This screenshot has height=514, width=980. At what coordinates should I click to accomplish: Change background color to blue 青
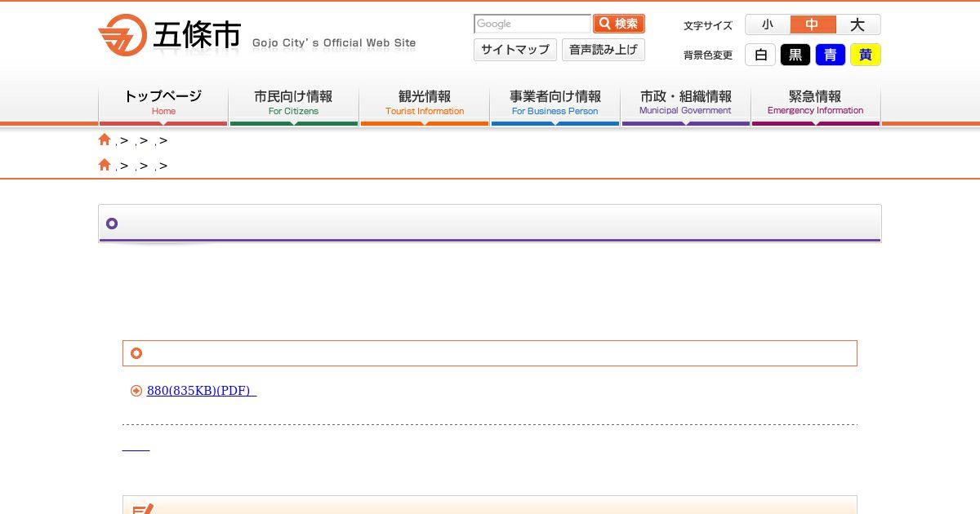point(831,55)
